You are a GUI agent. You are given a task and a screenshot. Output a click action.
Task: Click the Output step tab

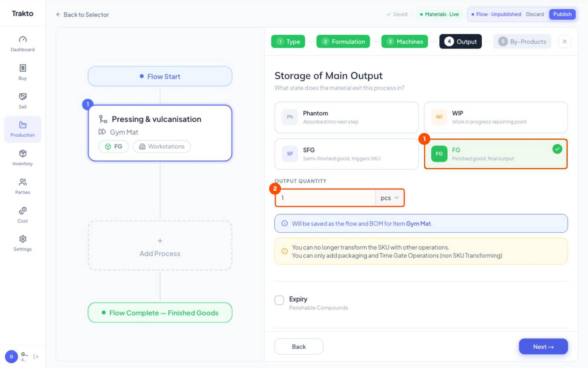(x=460, y=42)
